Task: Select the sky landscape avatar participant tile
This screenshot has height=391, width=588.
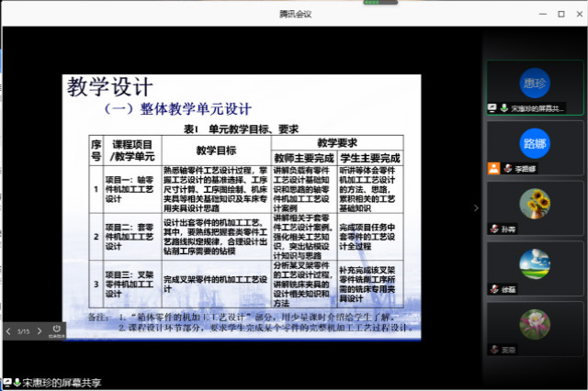Action: click(x=534, y=264)
